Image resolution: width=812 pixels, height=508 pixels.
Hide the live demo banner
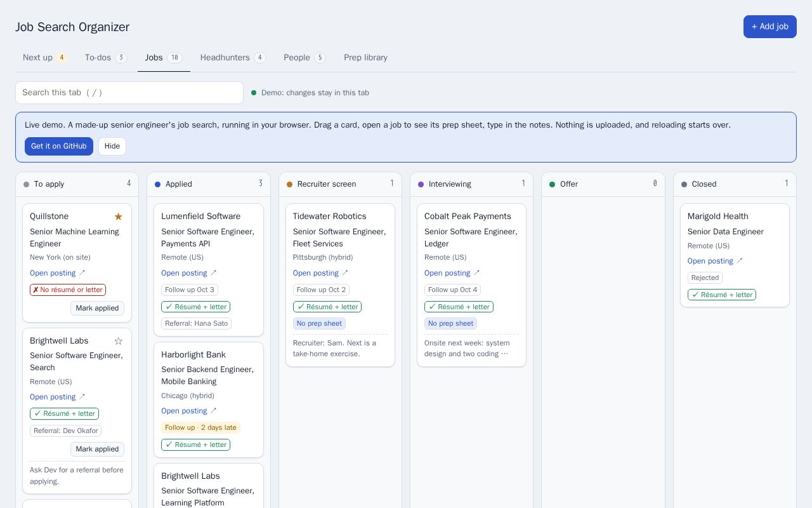tap(112, 146)
